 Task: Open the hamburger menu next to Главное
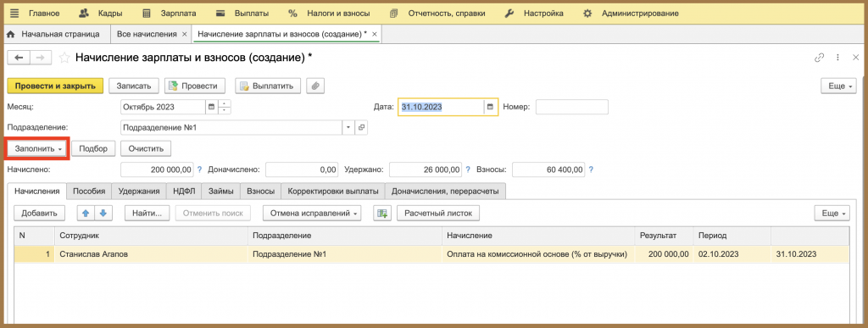(x=15, y=14)
